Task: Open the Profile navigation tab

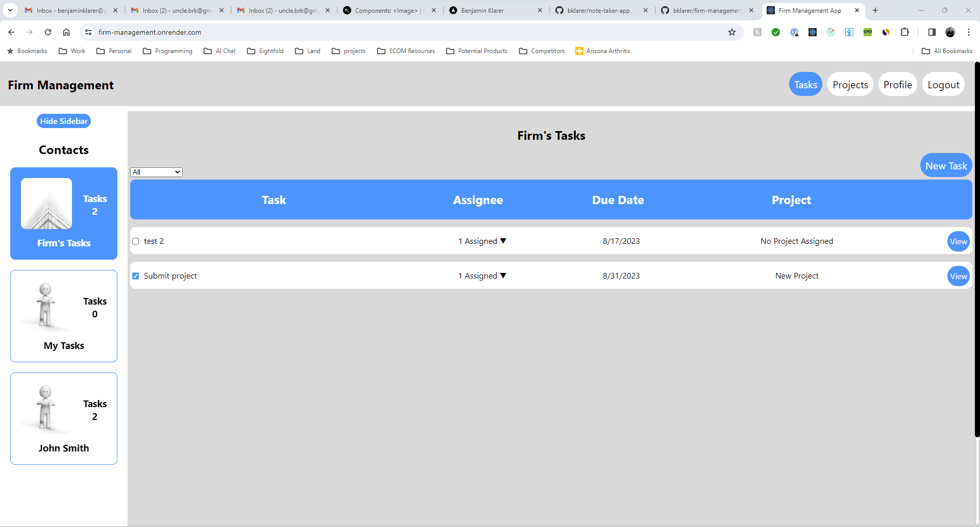Action: click(x=897, y=85)
